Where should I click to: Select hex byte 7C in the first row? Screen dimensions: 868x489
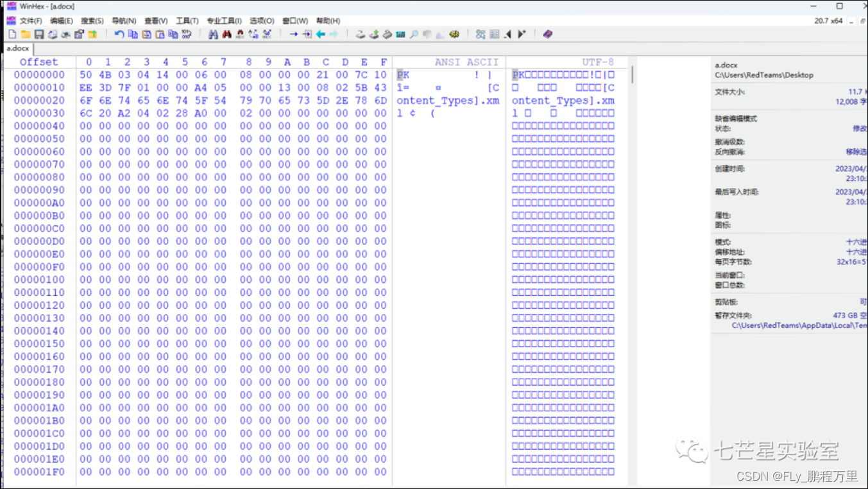point(362,75)
